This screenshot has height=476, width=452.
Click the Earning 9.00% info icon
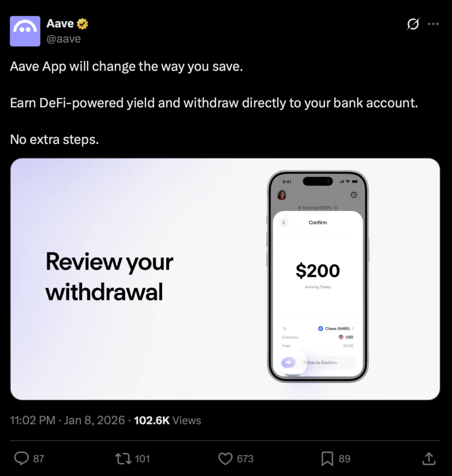[335, 208]
